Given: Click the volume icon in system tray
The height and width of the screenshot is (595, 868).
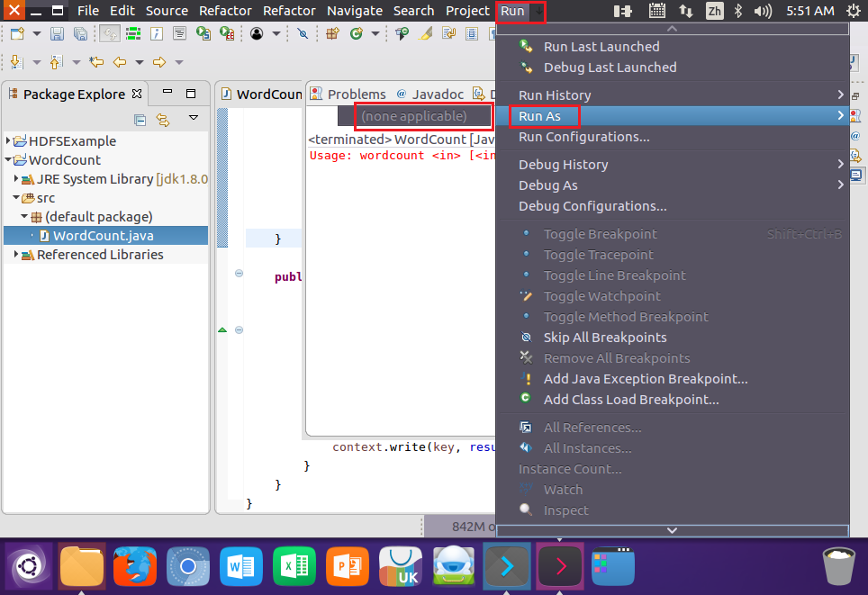Looking at the screenshot, I should pyautogui.click(x=763, y=11).
